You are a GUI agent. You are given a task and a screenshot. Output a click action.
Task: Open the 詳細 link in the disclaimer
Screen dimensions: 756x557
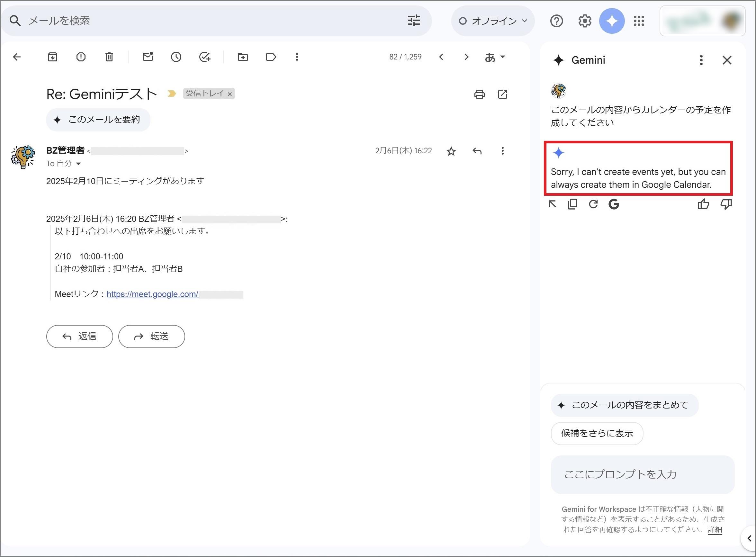(715, 530)
